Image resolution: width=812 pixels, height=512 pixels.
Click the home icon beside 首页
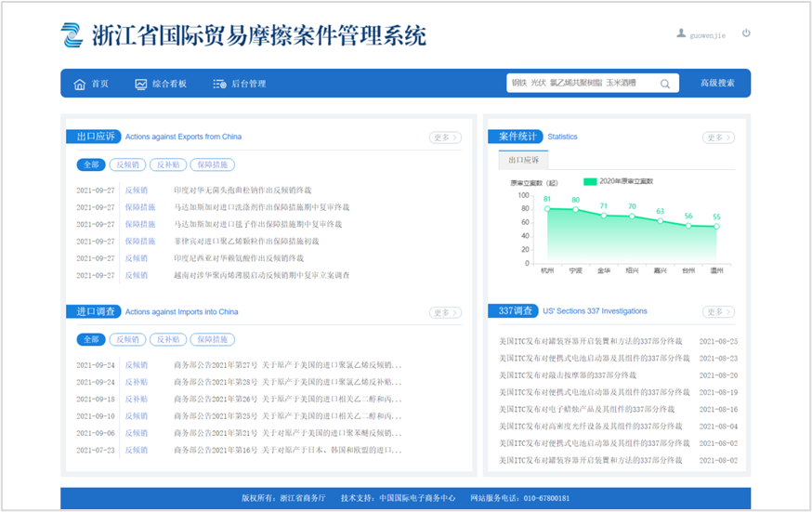coord(79,84)
